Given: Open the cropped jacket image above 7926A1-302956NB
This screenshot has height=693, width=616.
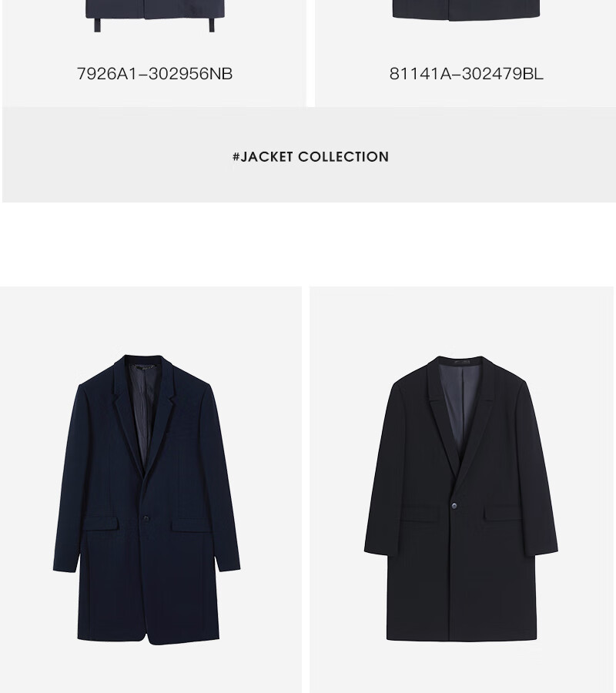Looking at the screenshot, I should click(x=155, y=15).
